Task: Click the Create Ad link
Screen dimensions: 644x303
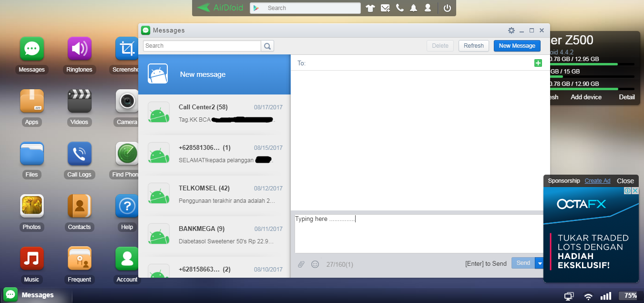Action: [x=597, y=181]
